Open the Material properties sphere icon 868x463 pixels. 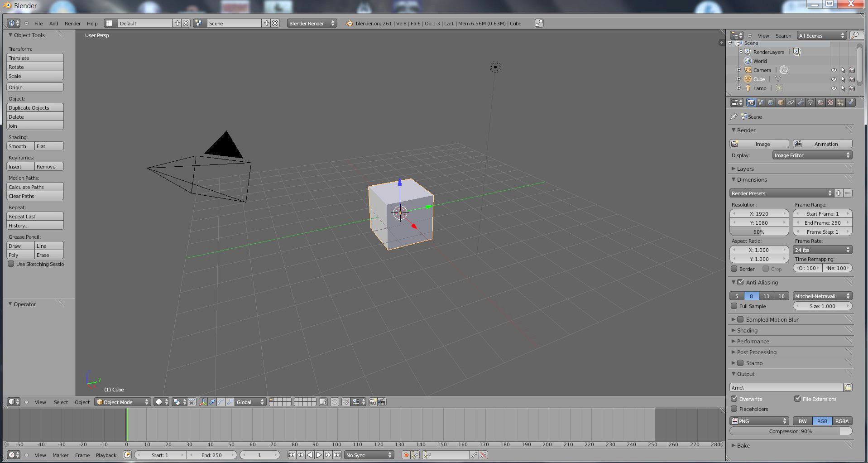(820, 102)
